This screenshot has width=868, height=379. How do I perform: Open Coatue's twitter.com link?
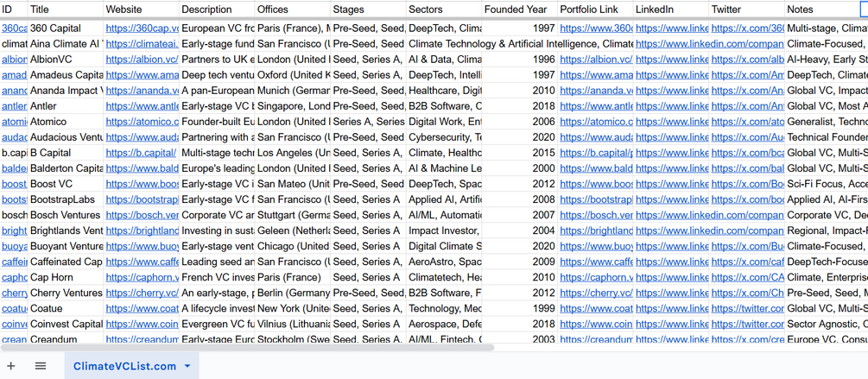click(748, 308)
